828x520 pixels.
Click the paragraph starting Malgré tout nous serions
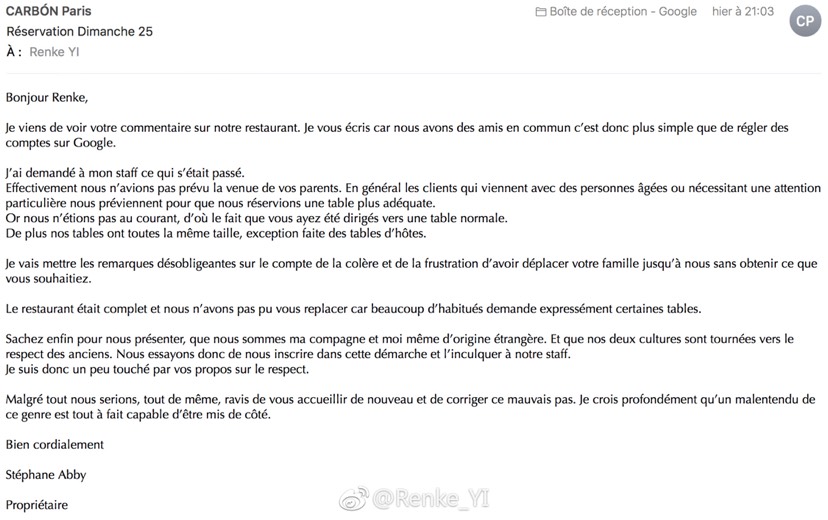coord(410,407)
